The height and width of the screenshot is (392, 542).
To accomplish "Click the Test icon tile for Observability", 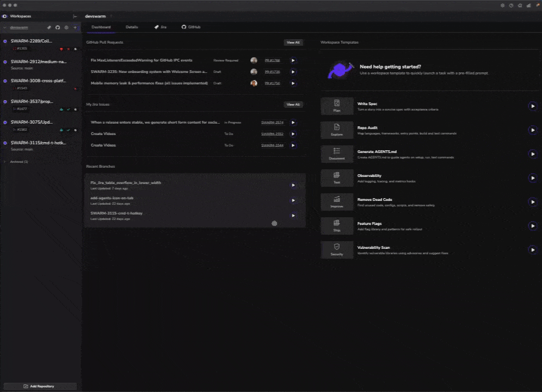I will point(337,178).
